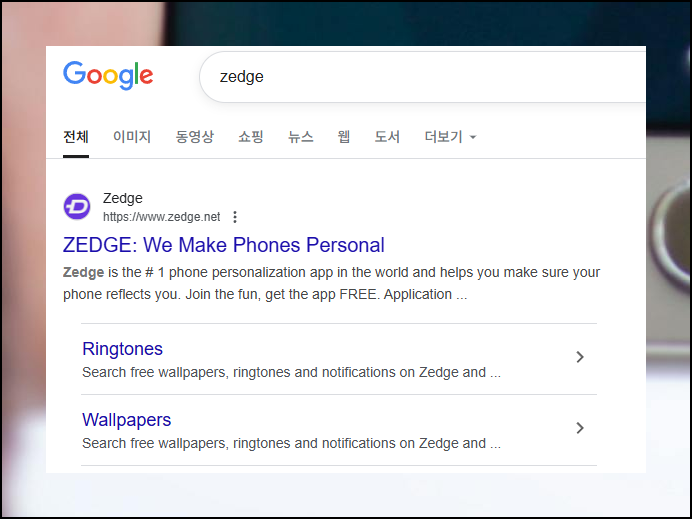Click the https://www.zedge.net URL
Screen dimensions: 692x519
(162, 217)
